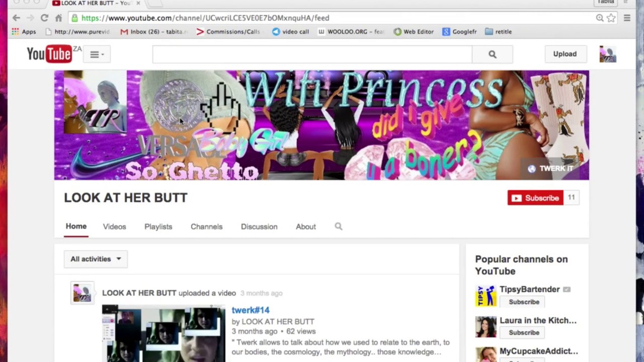644x362 pixels.
Task: Open the account avatar in header
Action: (x=607, y=54)
